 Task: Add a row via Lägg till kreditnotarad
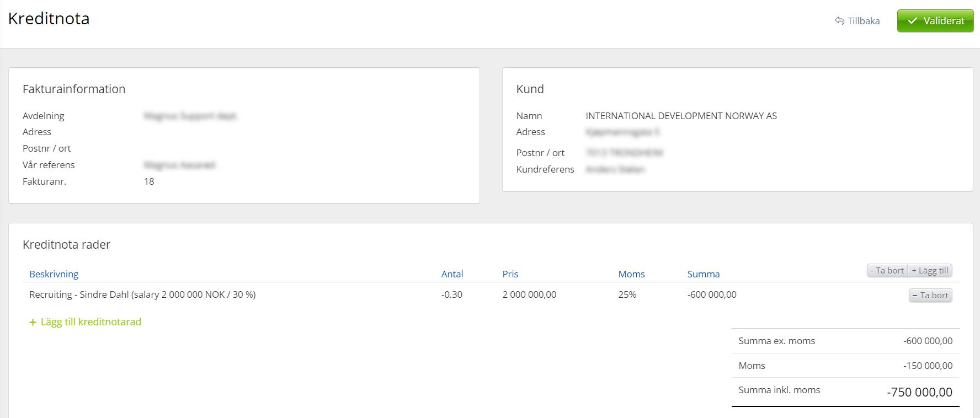[90, 322]
